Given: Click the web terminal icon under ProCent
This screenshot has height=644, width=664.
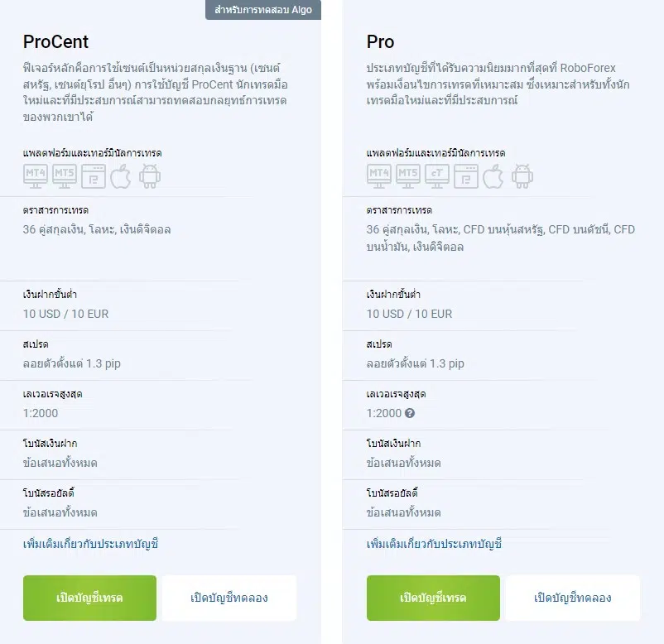Looking at the screenshot, I should pyautogui.click(x=94, y=176).
